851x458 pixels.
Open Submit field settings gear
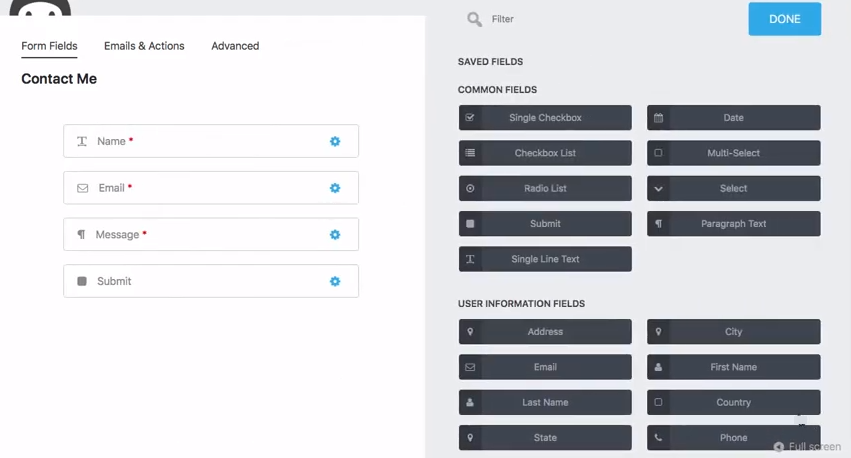pos(335,282)
